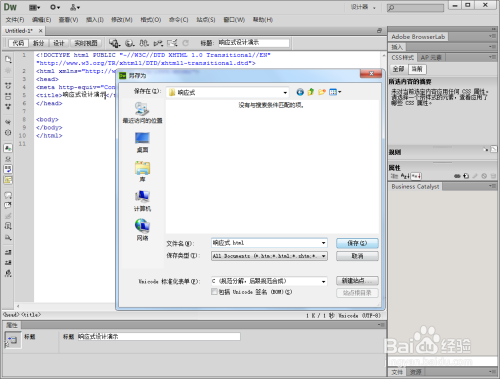Expand the Unicode normalization form dropdown

[x=323, y=281]
